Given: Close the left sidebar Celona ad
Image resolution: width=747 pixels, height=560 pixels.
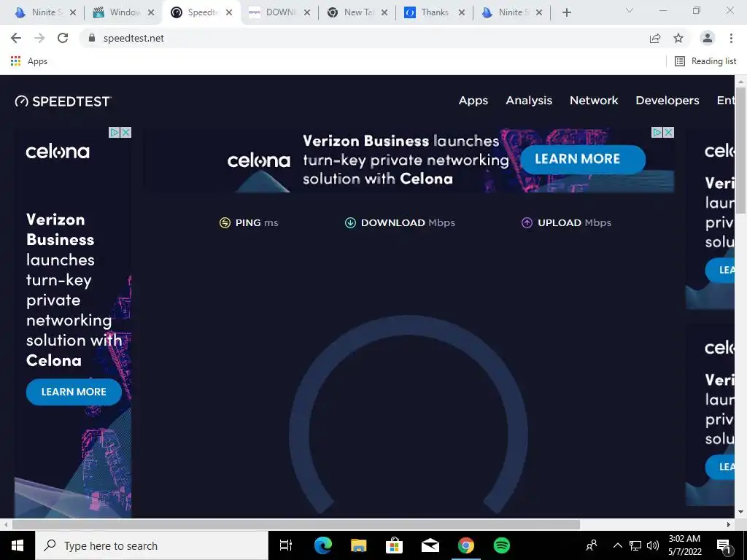Looking at the screenshot, I should point(125,133).
